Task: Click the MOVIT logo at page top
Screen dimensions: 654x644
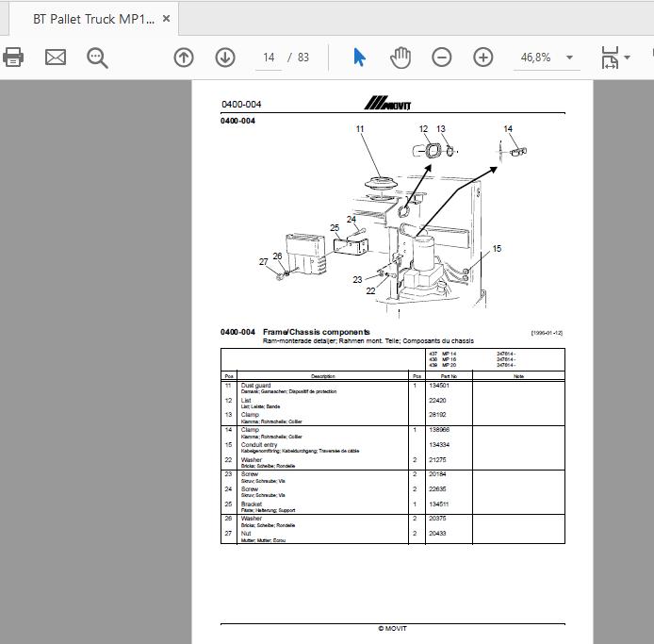Action: 387,103
